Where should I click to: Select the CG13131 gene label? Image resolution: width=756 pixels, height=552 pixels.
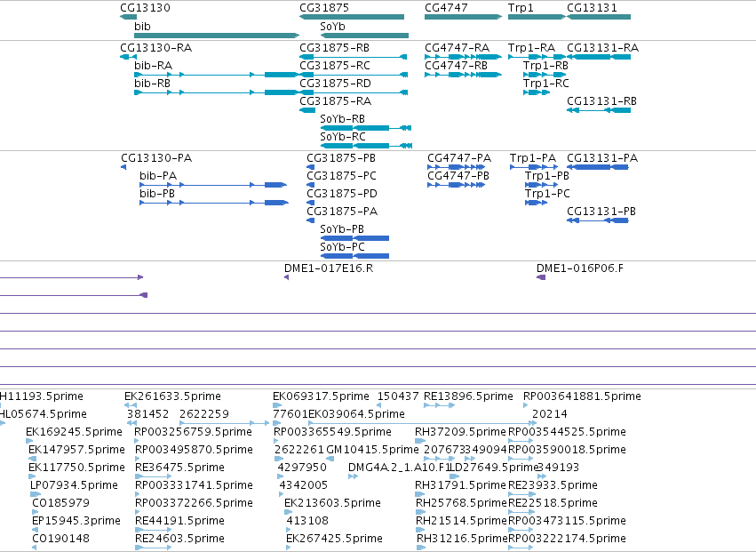[592, 8]
